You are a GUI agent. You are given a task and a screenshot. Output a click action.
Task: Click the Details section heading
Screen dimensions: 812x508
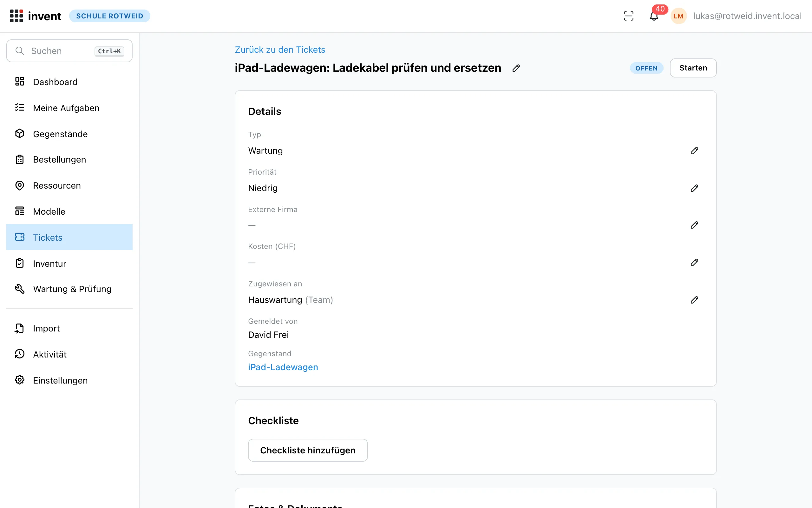coord(265,111)
